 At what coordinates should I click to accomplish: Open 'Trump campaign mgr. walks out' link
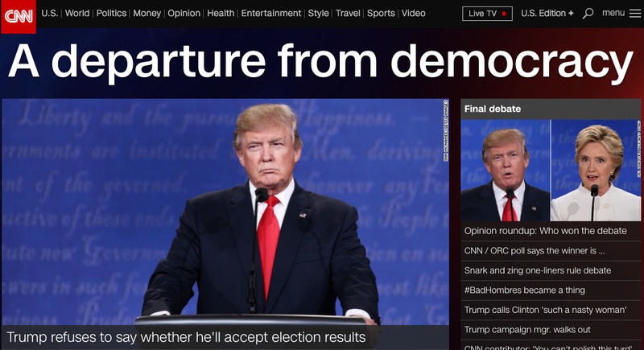point(527,330)
